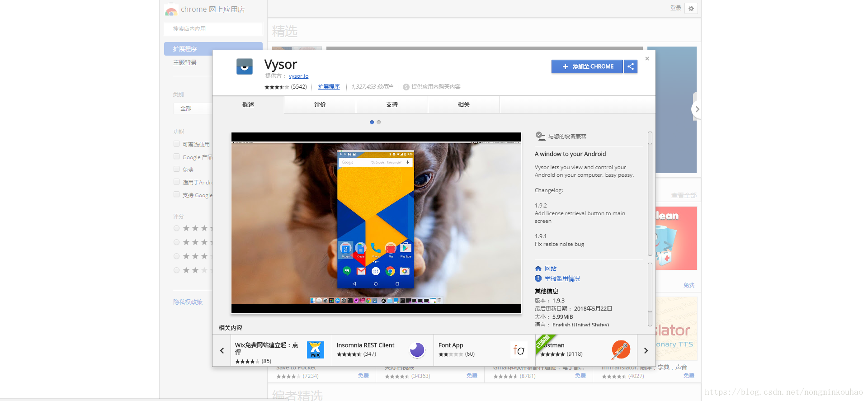This screenshot has height=401, width=868.
Task: Open the vysor.io provider link
Action: tap(298, 76)
